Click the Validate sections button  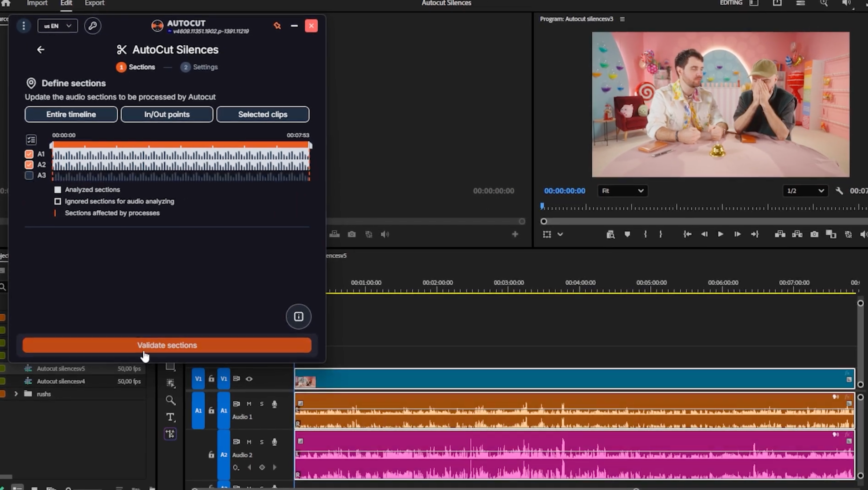[167, 346]
